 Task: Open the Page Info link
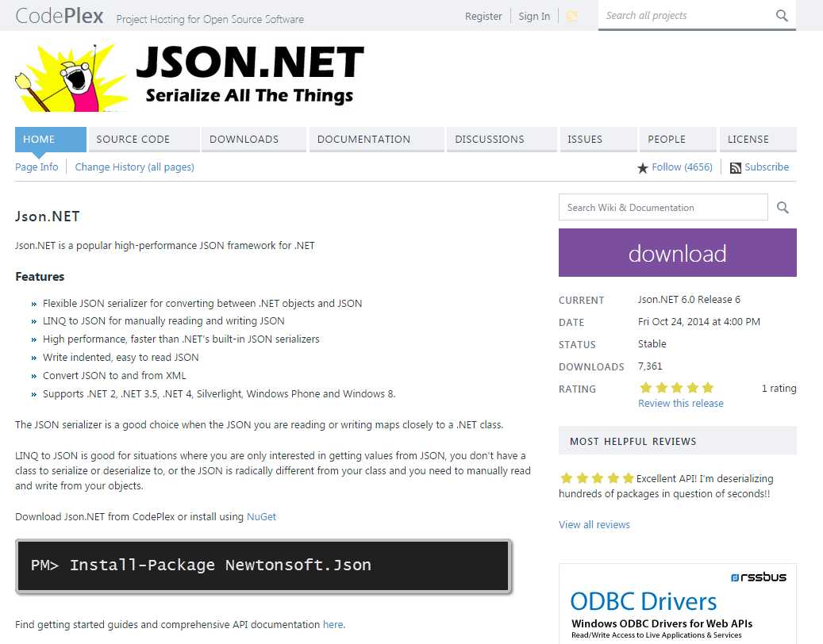[37, 167]
